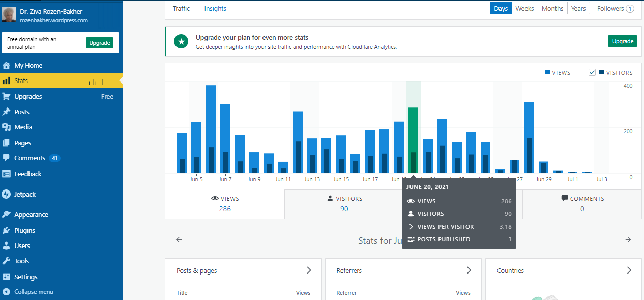Click the VIEWS PER VISITOR row in tooltip
The image size is (644, 300).
[x=459, y=227]
